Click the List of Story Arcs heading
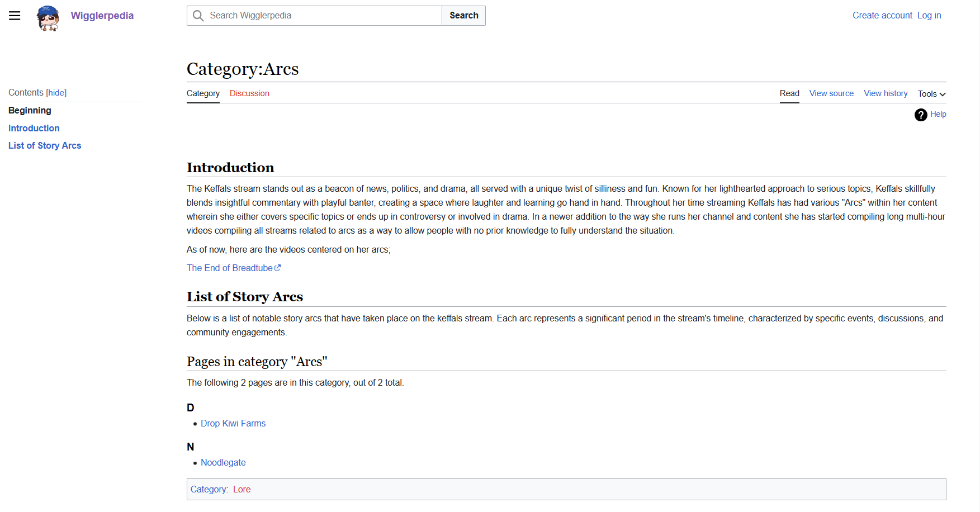This screenshot has width=980, height=512. [245, 297]
